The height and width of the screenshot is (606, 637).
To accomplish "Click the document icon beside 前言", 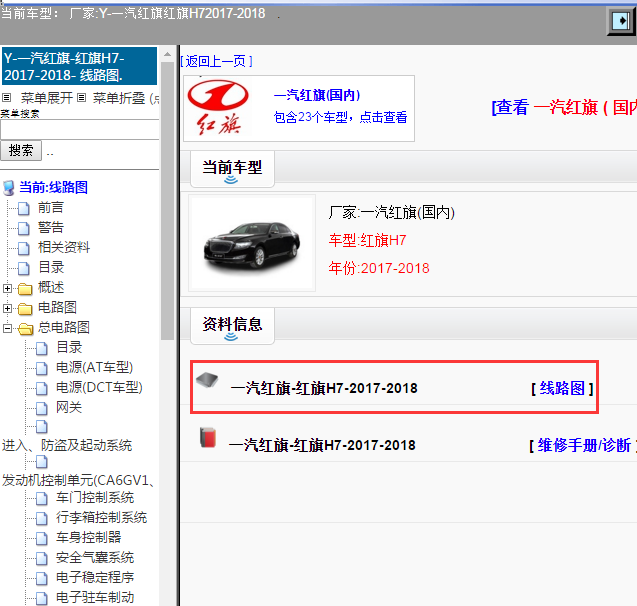I will pyautogui.click(x=24, y=208).
